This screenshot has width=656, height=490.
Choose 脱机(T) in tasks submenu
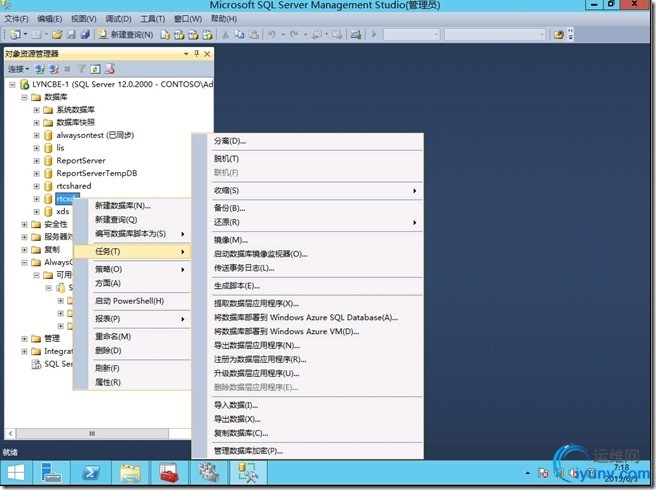(307, 159)
